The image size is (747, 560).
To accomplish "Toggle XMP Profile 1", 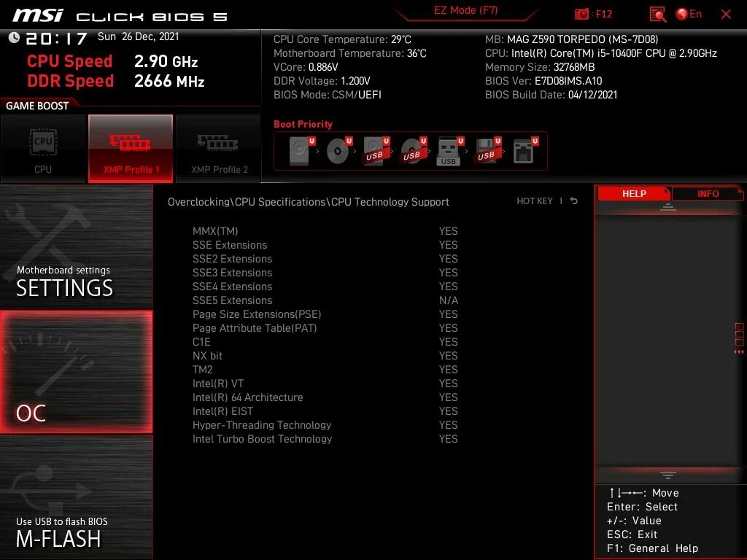I will [131, 149].
